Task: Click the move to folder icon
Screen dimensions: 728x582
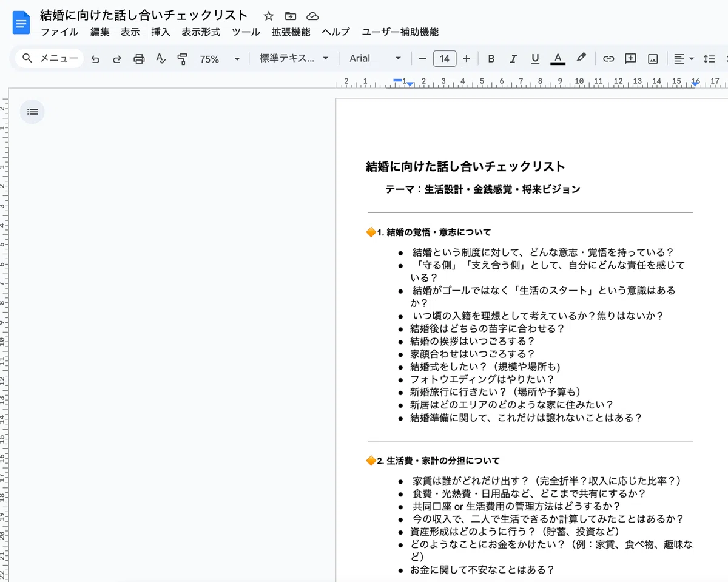Action: point(291,16)
